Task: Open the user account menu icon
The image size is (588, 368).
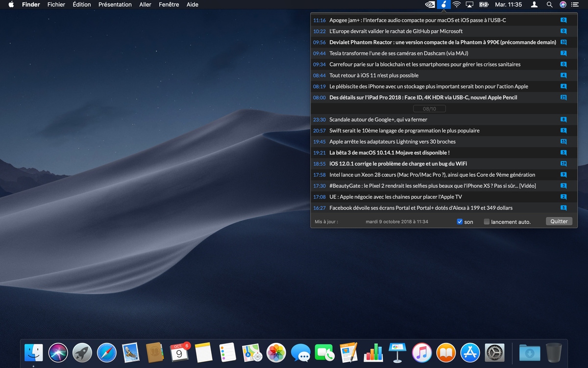Action: point(535,4)
